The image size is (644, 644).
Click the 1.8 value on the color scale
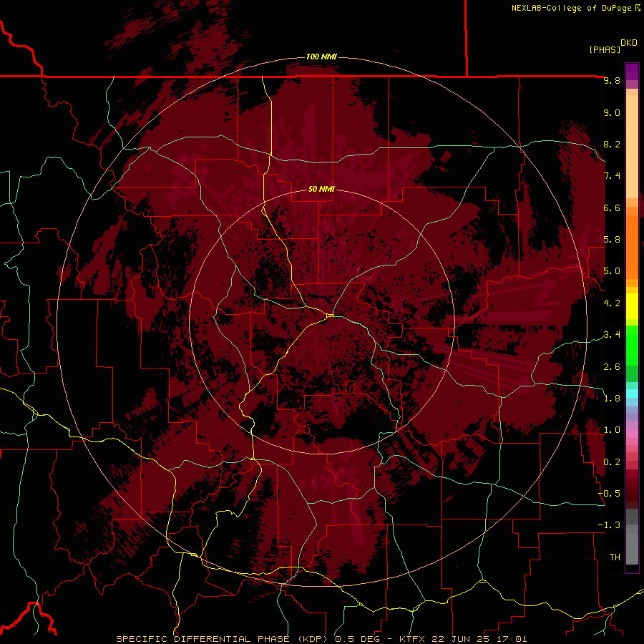[x=612, y=399]
